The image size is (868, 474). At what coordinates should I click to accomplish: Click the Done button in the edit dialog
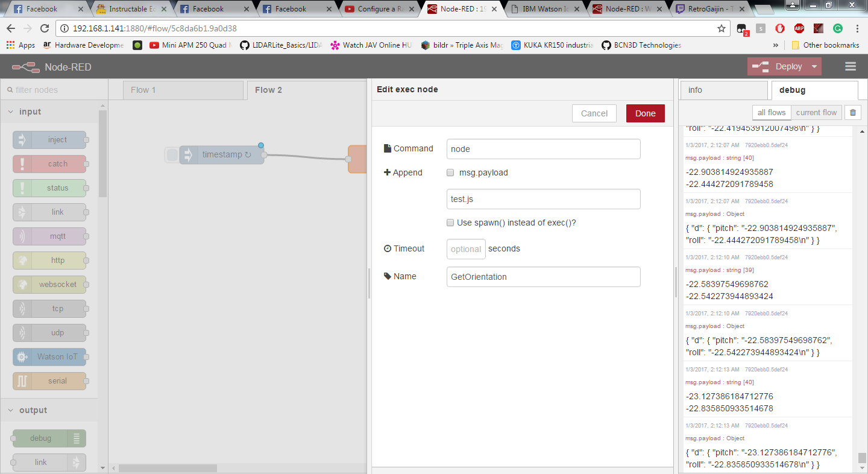(x=645, y=113)
